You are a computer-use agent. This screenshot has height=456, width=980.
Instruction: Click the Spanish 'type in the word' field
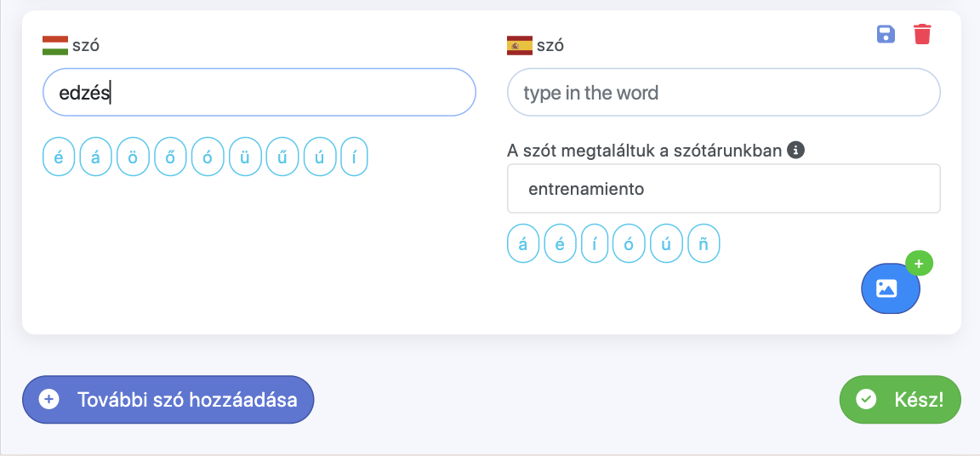723,92
